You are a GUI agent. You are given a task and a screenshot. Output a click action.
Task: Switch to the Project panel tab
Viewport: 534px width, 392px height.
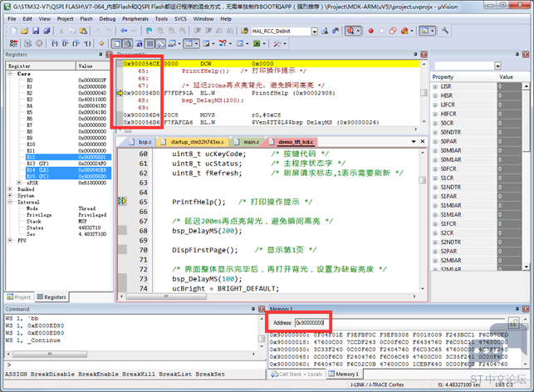19,297
